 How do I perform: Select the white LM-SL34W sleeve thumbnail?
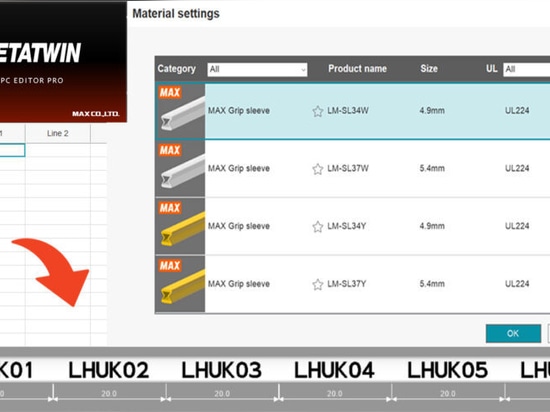(181, 111)
